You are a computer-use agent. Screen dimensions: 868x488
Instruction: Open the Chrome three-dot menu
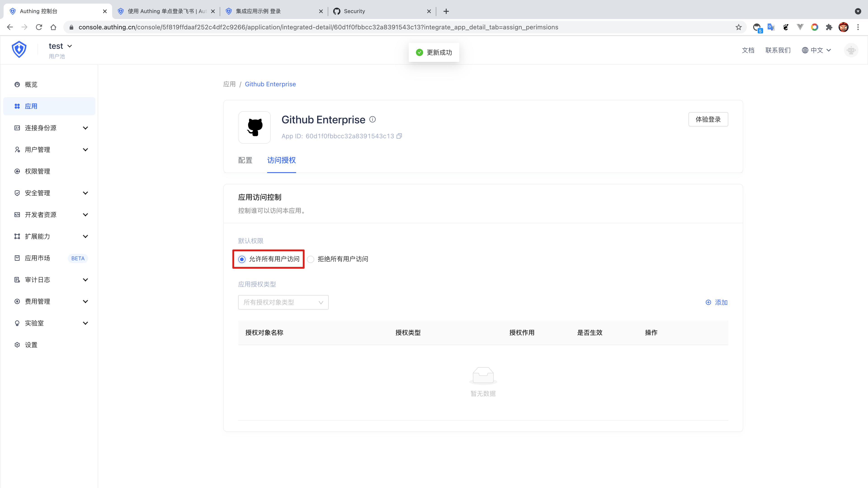click(x=858, y=27)
